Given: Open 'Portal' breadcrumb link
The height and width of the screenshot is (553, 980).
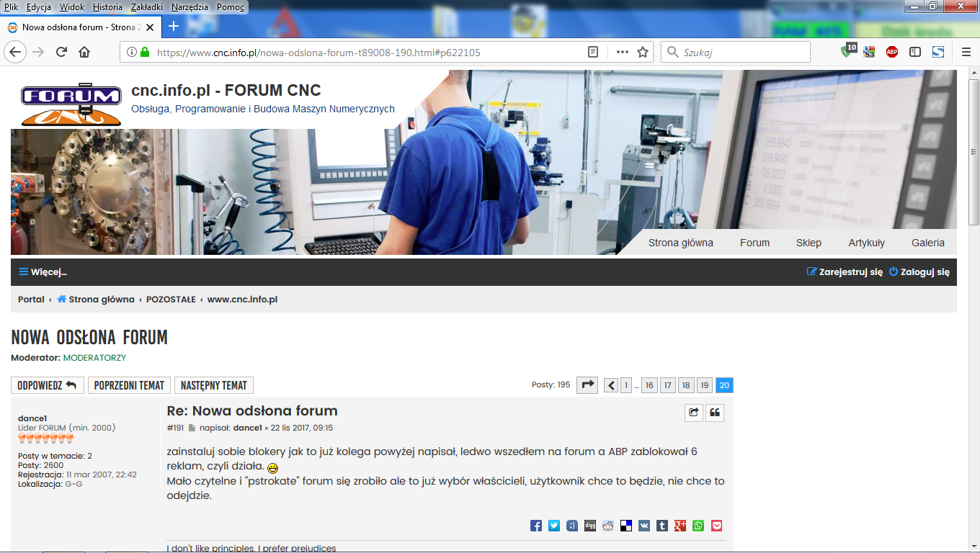Looking at the screenshot, I should tap(31, 300).
